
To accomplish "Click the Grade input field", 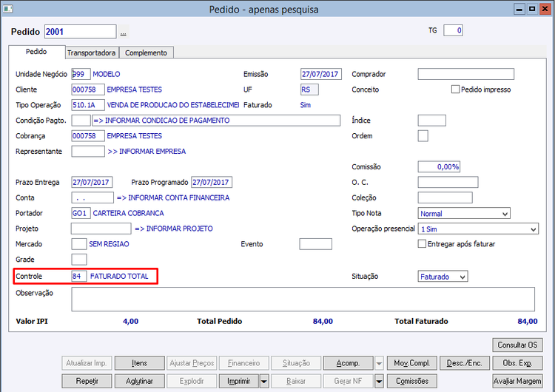I will [x=79, y=260].
